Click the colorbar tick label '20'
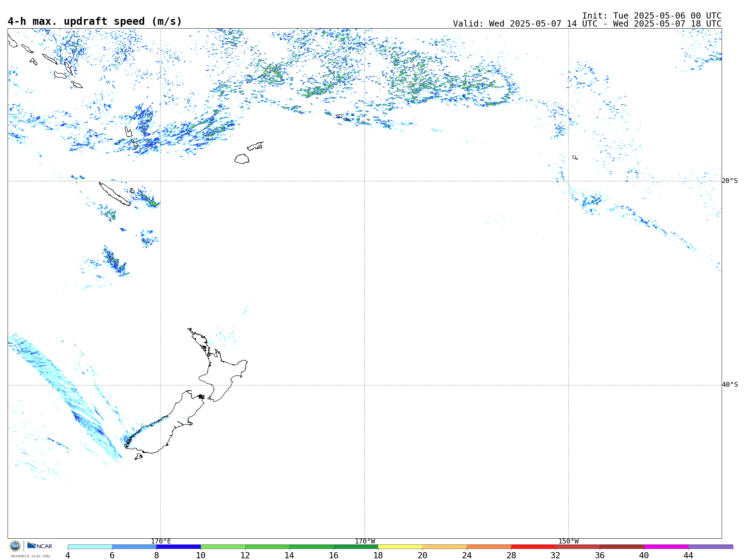Image resolution: width=744 pixels, height=560 pixels. coord(423,556)
